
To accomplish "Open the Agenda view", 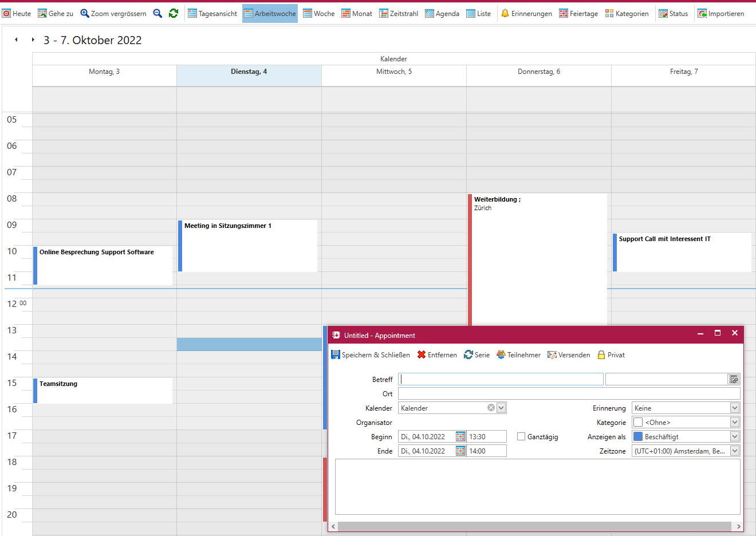I will coord(442,13).
